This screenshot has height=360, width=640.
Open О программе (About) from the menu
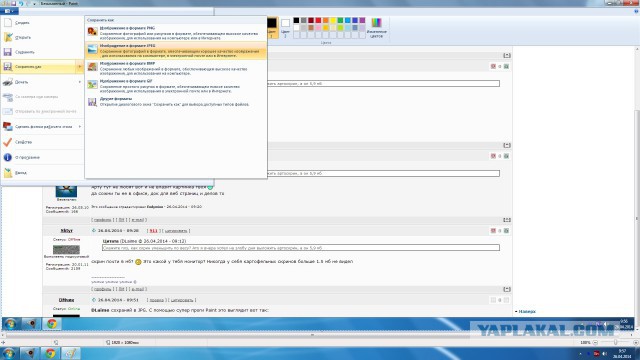(x=42, y=157)
